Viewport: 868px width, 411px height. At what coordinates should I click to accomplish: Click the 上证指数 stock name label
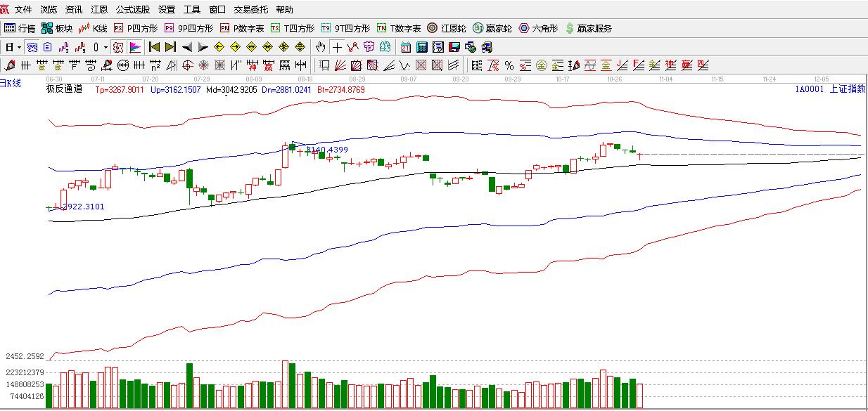847,89
